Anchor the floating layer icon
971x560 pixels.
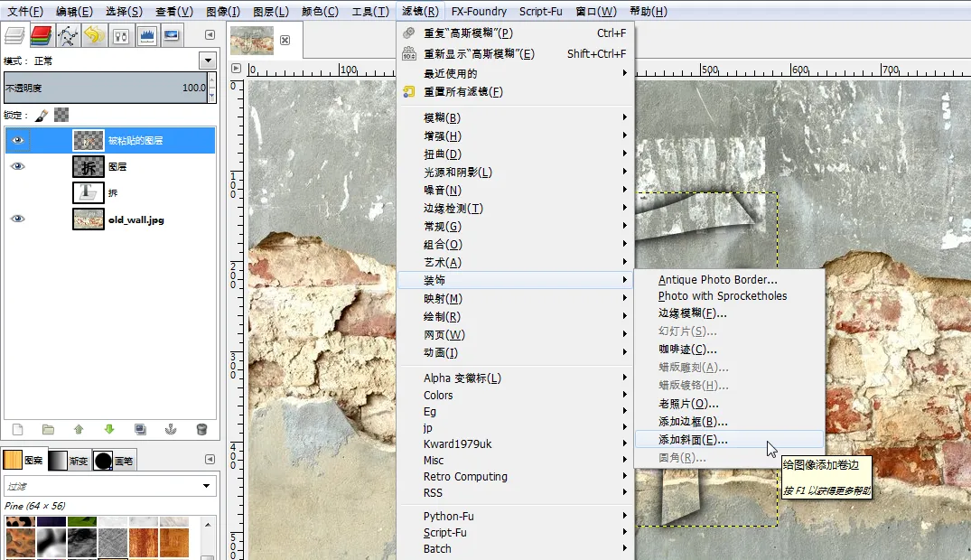coord(171,429)
